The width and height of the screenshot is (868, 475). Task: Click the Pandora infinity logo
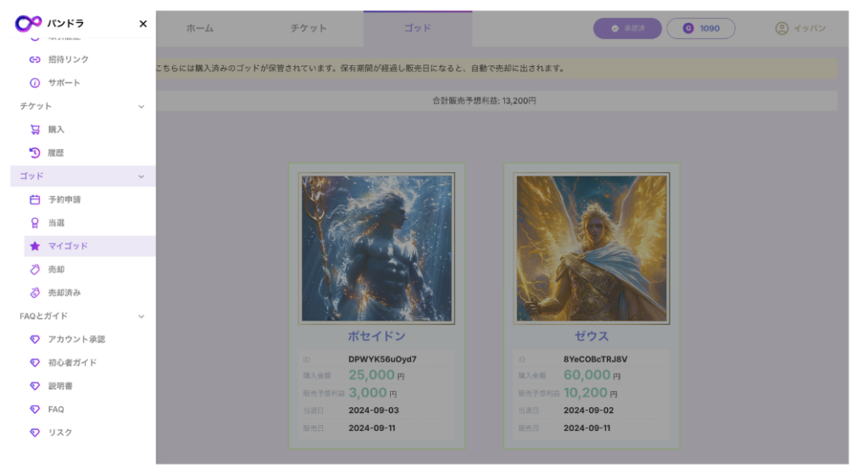click(x=28, y=23)
